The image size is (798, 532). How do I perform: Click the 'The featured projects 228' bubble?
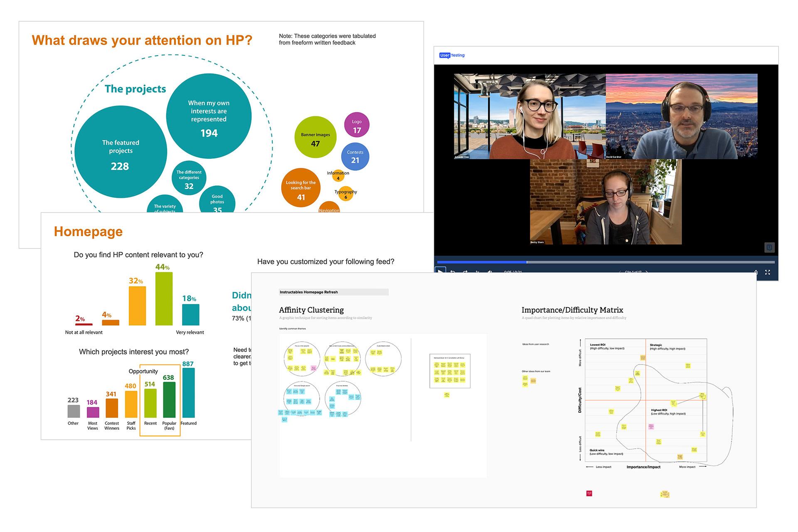coord(121,152)
